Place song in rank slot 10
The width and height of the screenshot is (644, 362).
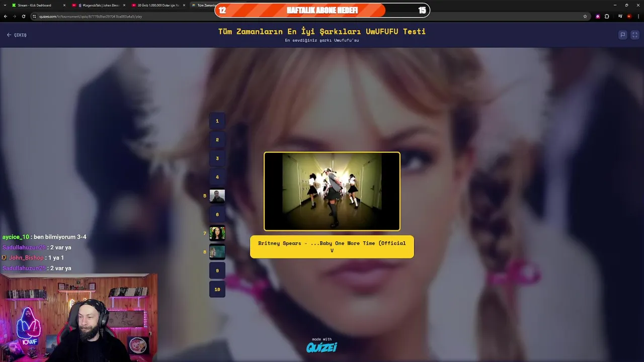click(x=217, y=289)
